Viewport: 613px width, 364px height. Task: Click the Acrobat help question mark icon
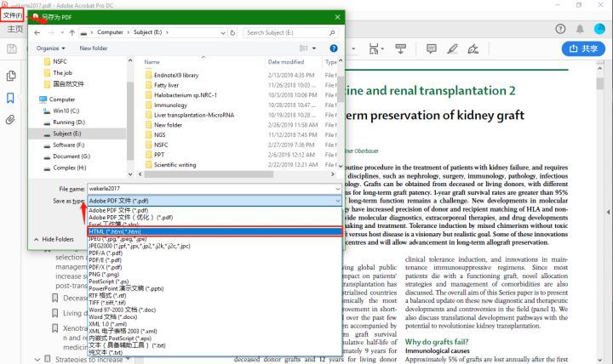click(560, 29)
